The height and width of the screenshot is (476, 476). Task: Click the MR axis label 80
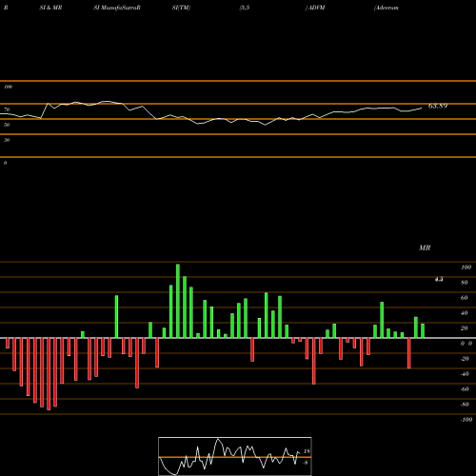tap(465, 283)
